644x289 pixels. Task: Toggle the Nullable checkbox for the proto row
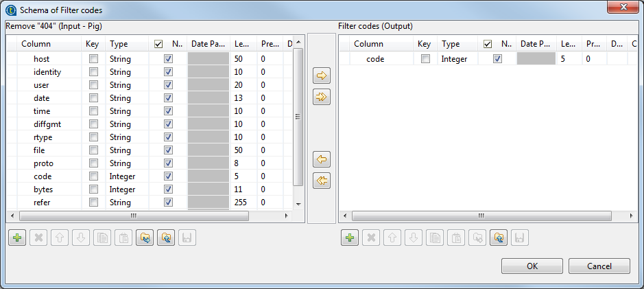(x=168, y=163)
